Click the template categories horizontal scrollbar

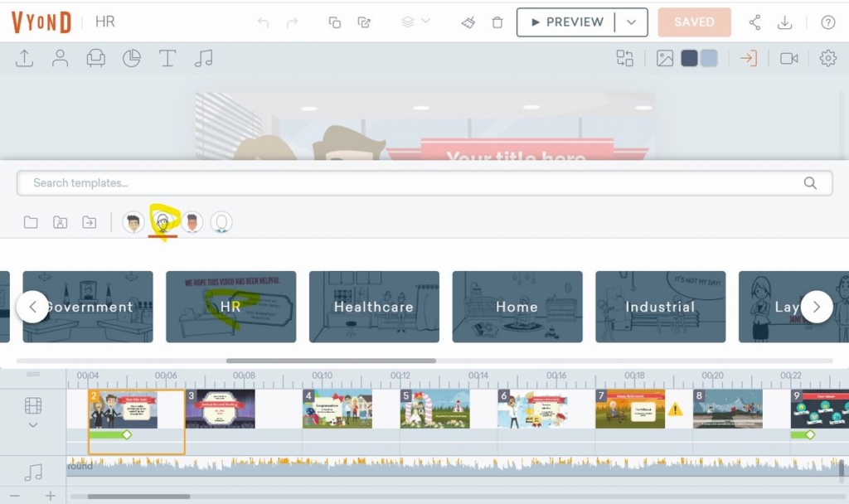(x=331, y=361)
